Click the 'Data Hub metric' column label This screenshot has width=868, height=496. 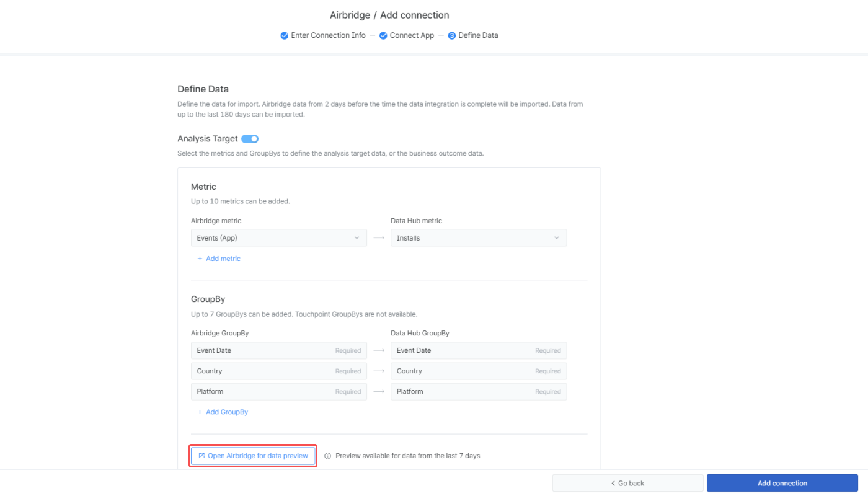click(416, 221)
